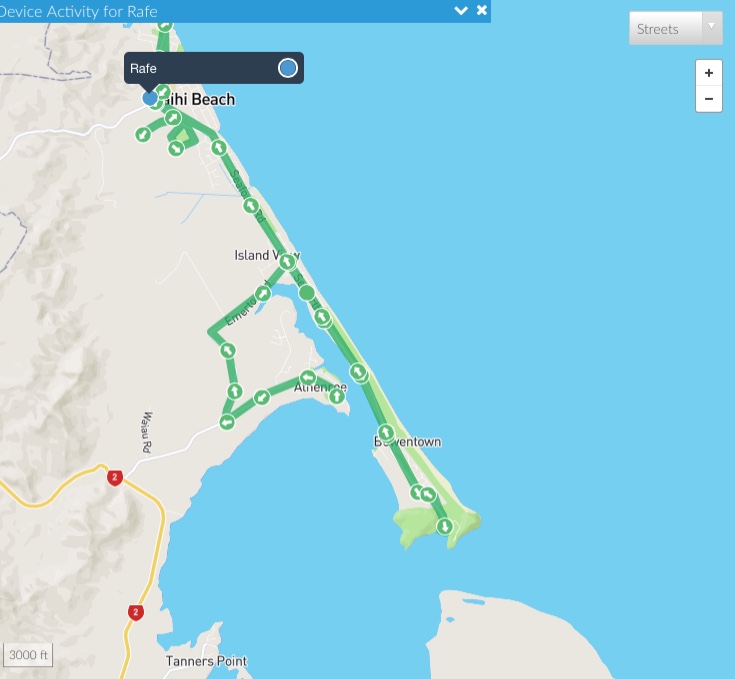The width and height of the screenshot is (735, 679).
Task: Select the arrow marker on Emerton Rd
Action: click(262, 294)
